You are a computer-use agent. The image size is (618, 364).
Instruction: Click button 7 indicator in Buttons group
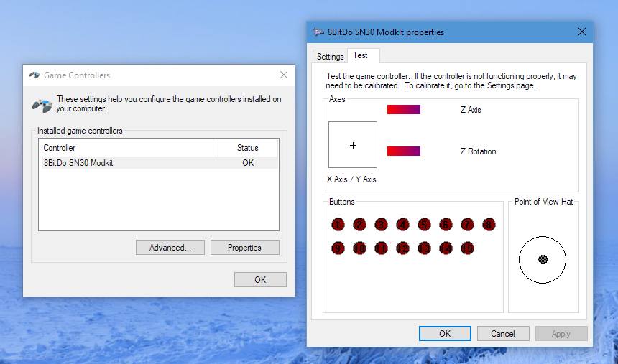pyautogui.click(x=467, y=225)
